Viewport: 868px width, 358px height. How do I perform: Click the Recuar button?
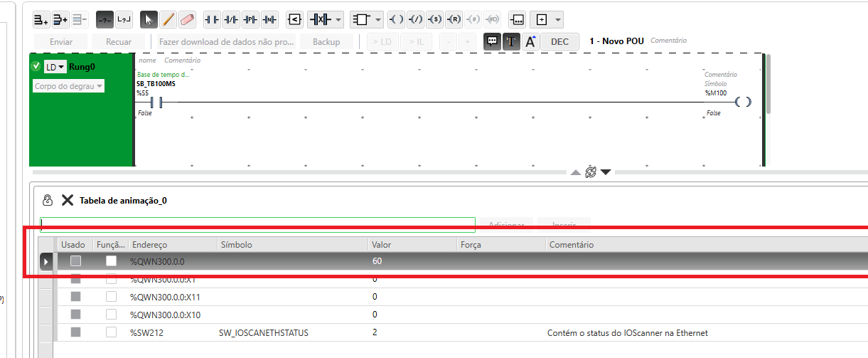point(118,41)
